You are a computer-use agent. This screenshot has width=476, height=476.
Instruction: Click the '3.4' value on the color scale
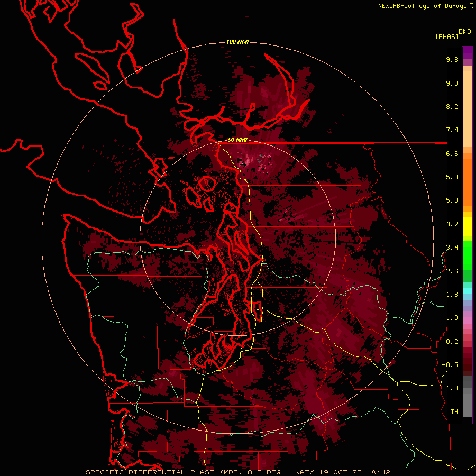452,248
